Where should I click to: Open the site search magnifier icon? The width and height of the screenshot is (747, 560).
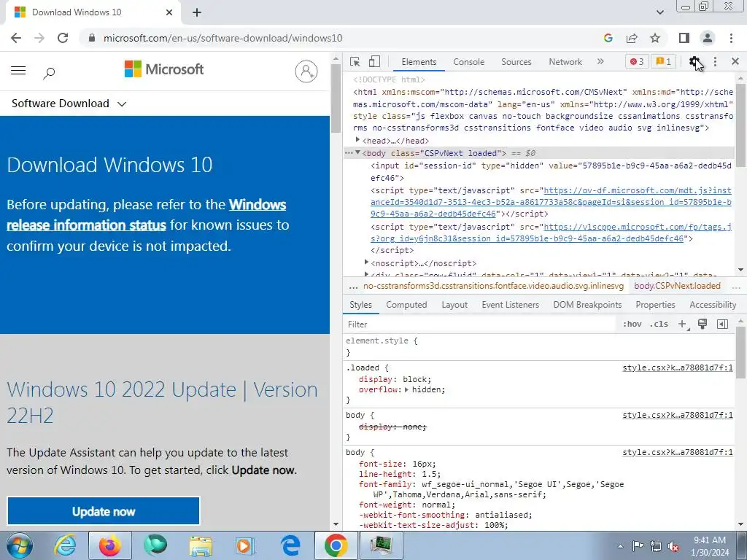point(49,73)
